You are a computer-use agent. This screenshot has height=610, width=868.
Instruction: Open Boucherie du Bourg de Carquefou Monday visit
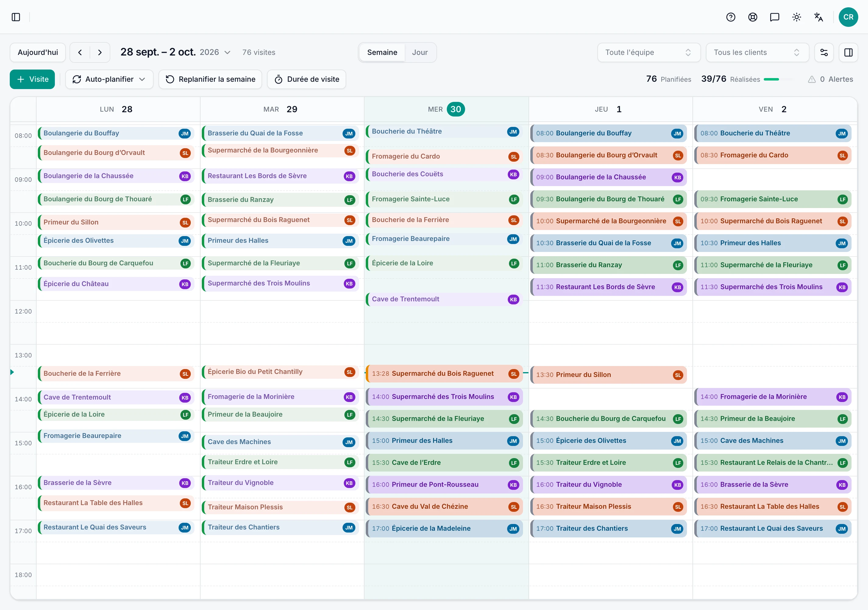(x=116, y=263)
